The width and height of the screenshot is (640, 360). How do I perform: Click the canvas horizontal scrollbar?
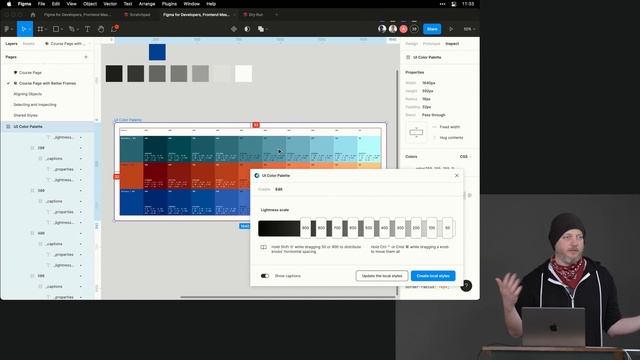coord(288,297)
